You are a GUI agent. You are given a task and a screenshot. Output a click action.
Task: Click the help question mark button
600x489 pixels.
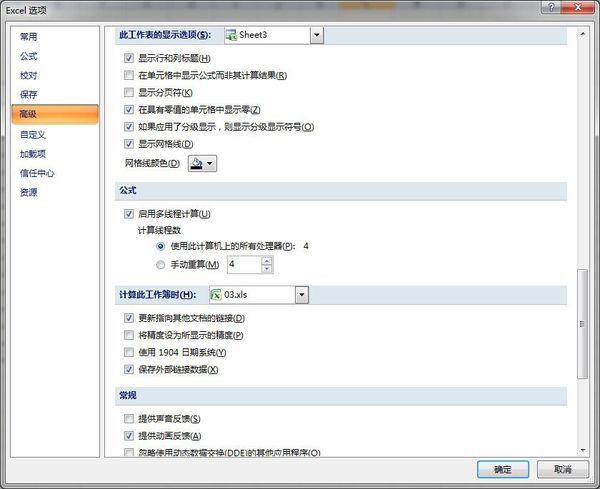[x=551, y=7]
